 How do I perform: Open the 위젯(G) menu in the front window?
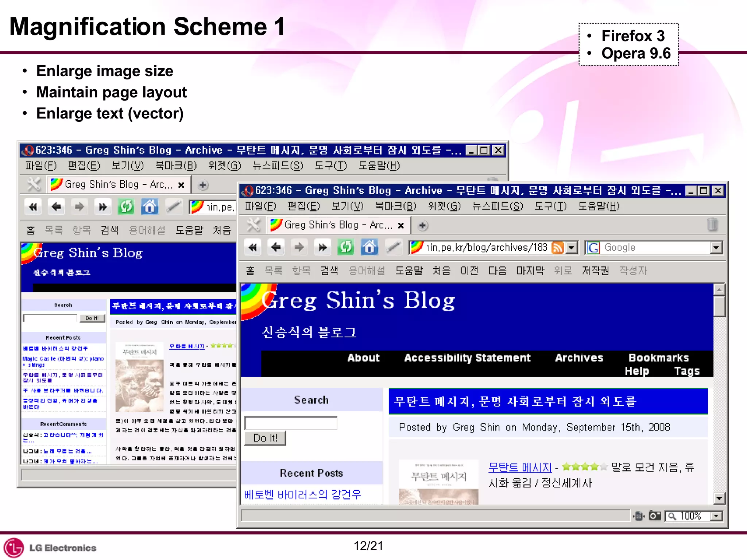pos(444,206)
